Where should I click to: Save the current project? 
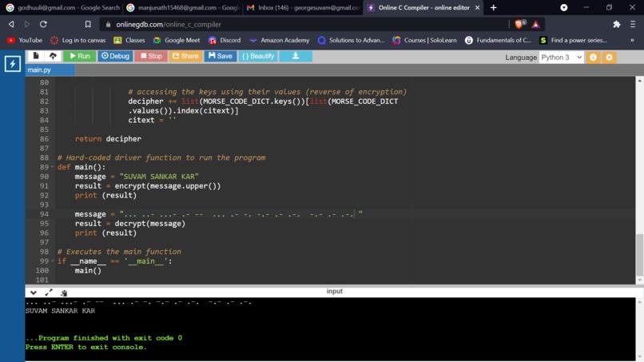[221, 56]
